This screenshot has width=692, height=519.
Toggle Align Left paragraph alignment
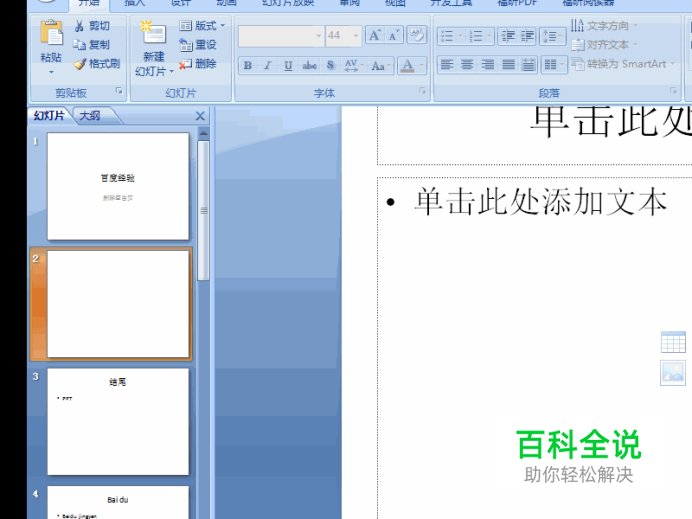(x=447, y=65)
